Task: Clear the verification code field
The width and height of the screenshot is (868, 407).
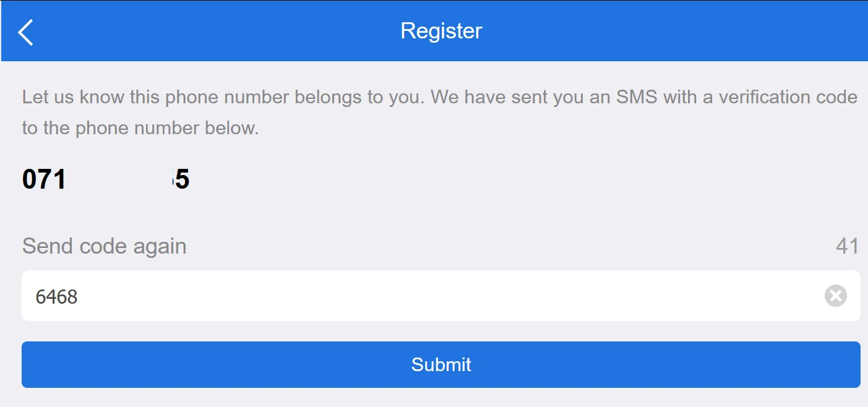Action: click(835, 296)
